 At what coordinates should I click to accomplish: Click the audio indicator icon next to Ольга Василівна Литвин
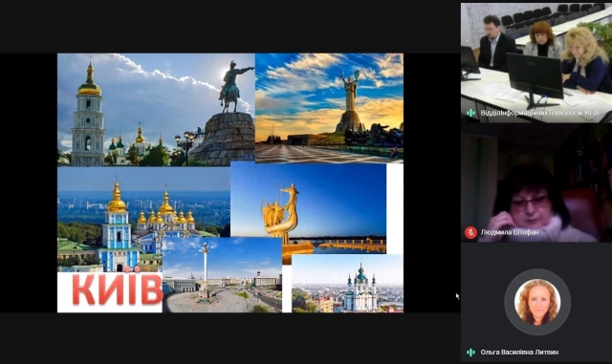(470, 353)
